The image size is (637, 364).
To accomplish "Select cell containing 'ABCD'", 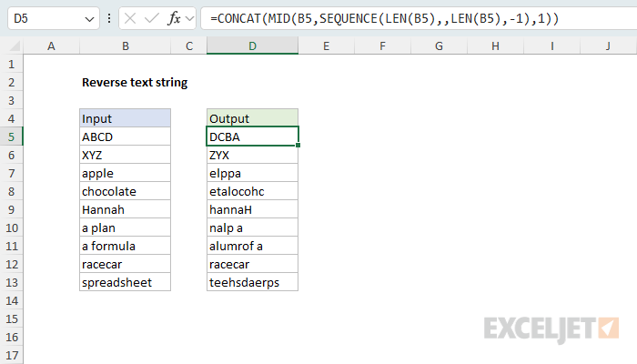I will [x=126, y=136].
